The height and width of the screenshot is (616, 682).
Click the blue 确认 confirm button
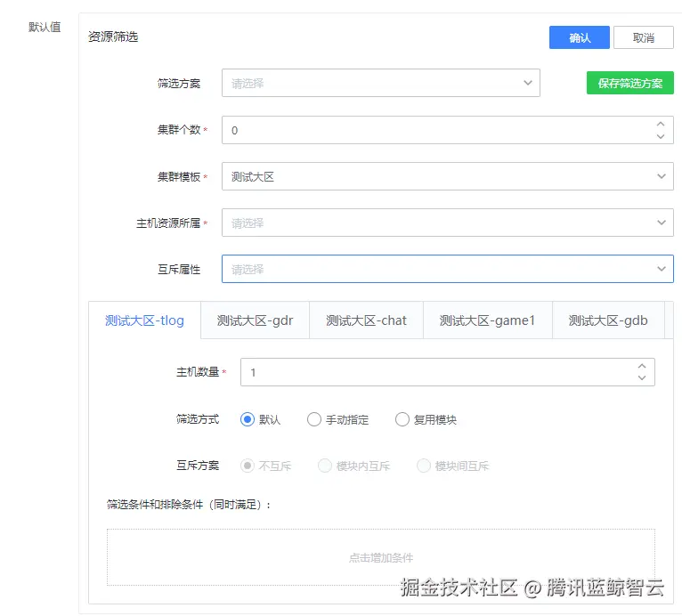point(579,37)
